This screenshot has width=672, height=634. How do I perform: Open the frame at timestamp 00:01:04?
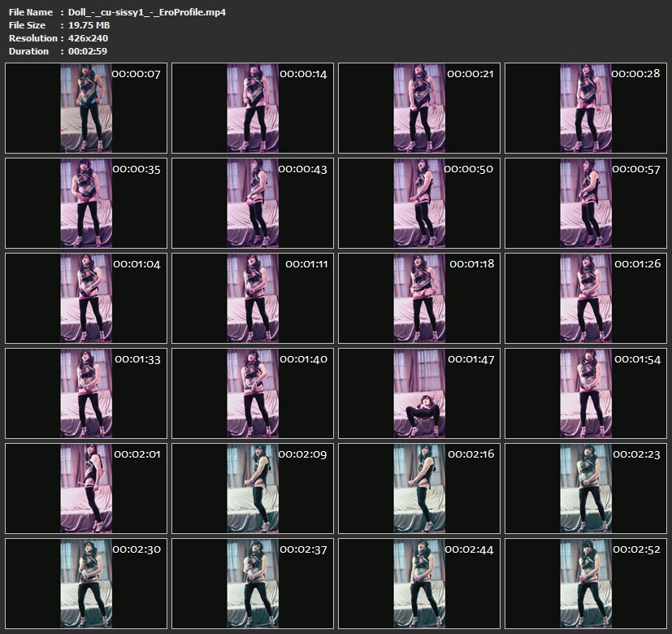click(86, 298)
